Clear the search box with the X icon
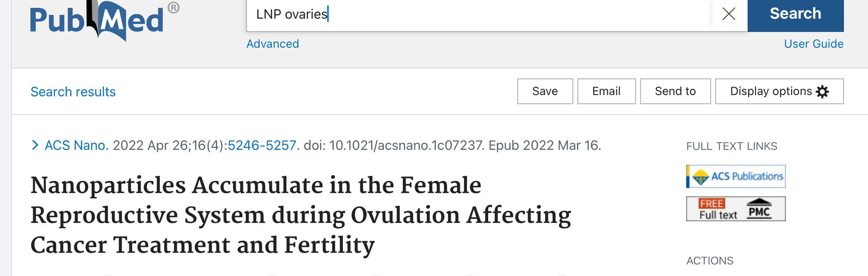The height and width of the screenshot is (276, 868). coord(729,14)
